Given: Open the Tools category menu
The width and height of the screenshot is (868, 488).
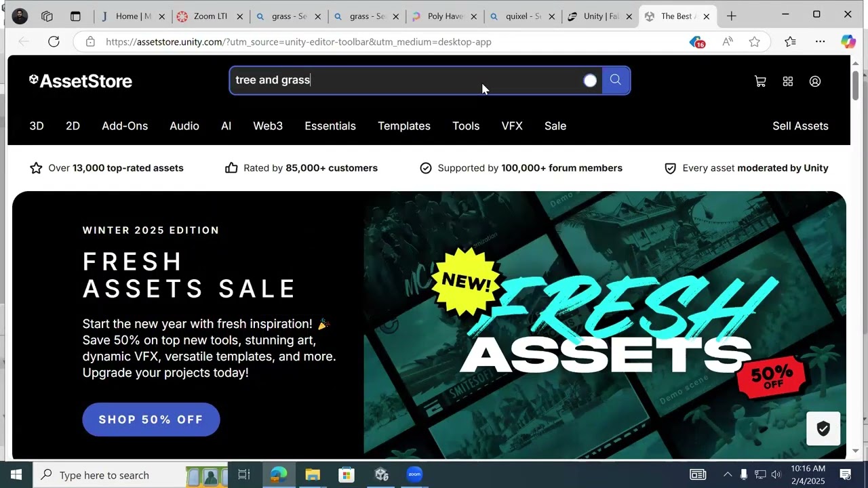Looking at the screenshot, I should tap(466, 126).
